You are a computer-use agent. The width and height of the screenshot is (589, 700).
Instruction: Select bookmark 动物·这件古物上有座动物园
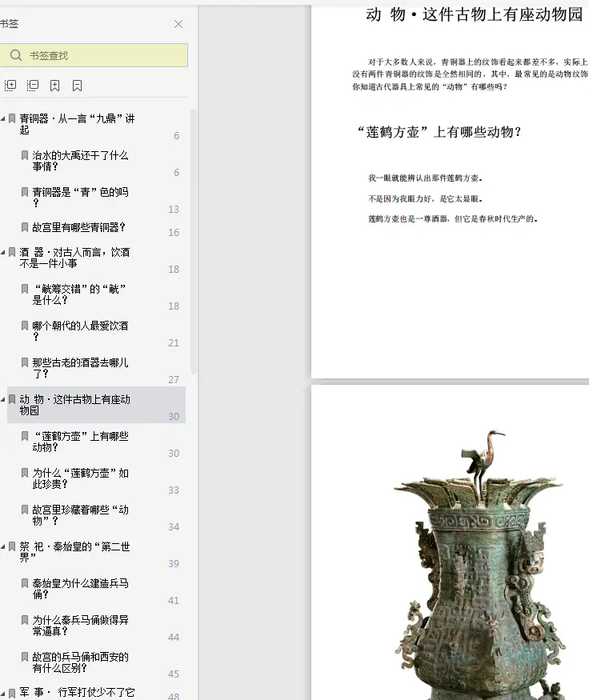pos(96,405)
